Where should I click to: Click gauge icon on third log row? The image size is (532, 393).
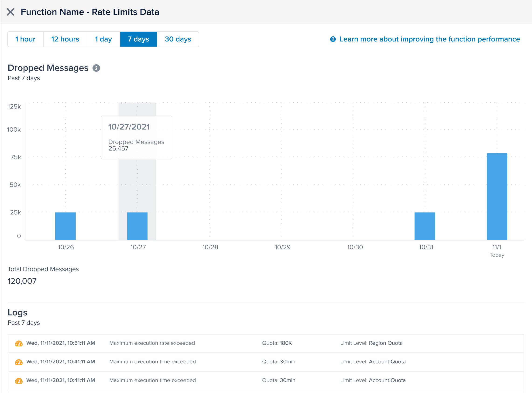tap(19, 381)
